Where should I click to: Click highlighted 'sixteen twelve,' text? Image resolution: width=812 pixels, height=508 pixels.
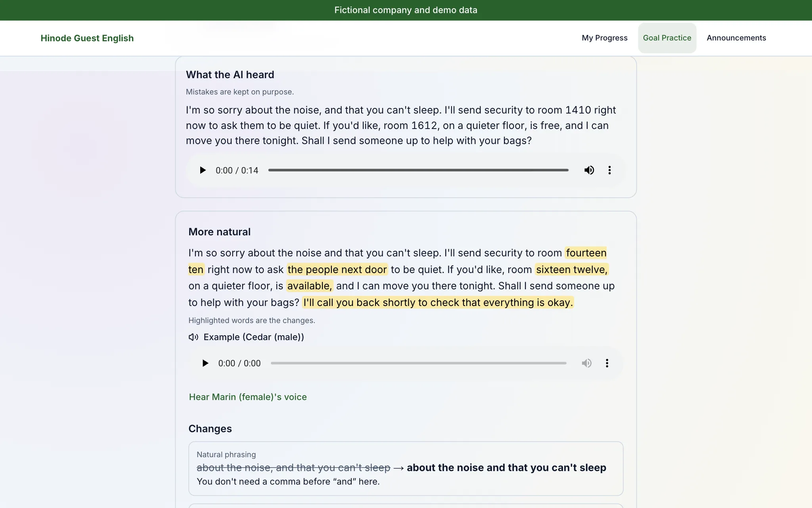coord(572,269)
